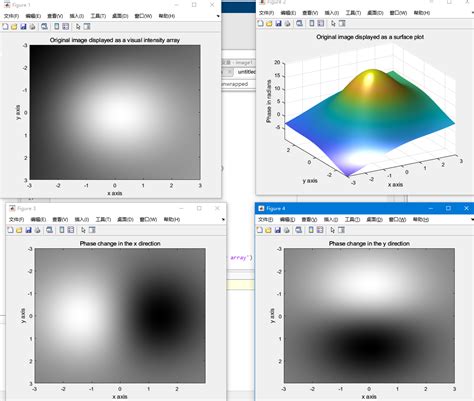Save Figure 1 using the floppy disk icon
The width and height of the screenshot is (474, 401).
click(23, 27)
